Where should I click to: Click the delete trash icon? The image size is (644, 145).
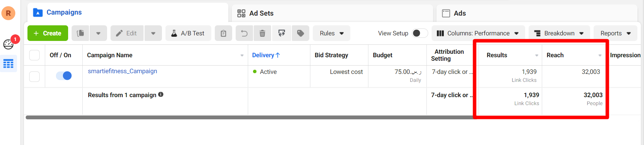coord(262,33)
